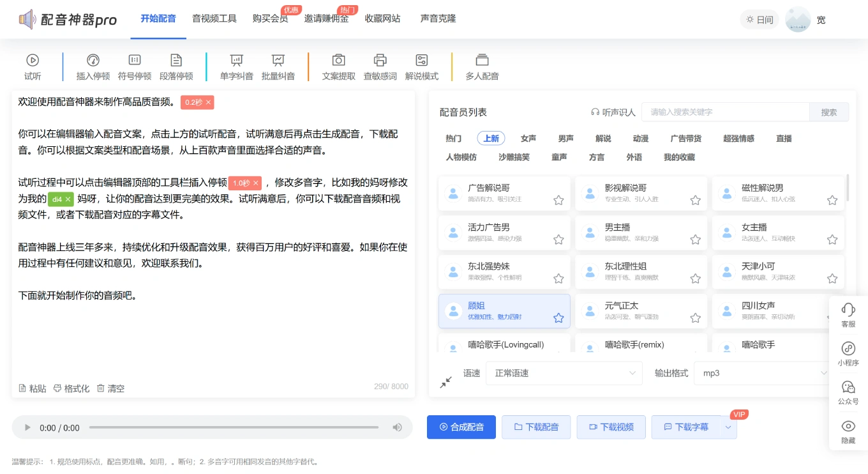Click the 试听 preview play icon
868x474 pixels.
pyautogui.click(x=33, y=60)
